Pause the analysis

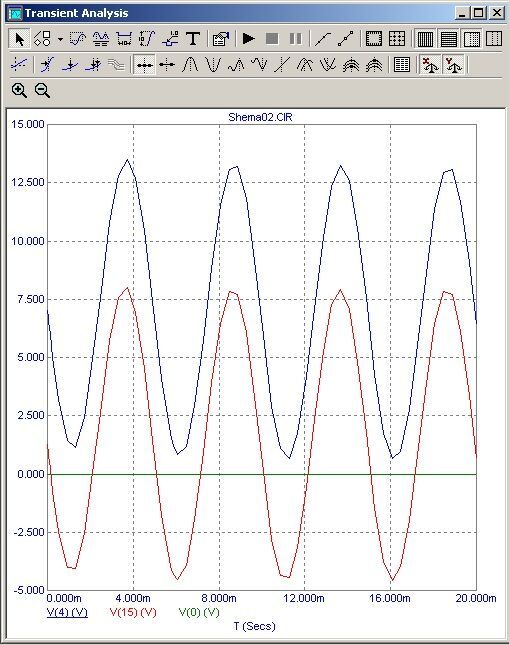tap(295, 39)
